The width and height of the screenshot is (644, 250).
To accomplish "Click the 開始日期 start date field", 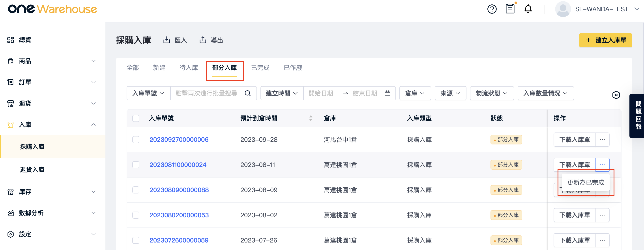I will pyautogui.click(x=321, y=93).
